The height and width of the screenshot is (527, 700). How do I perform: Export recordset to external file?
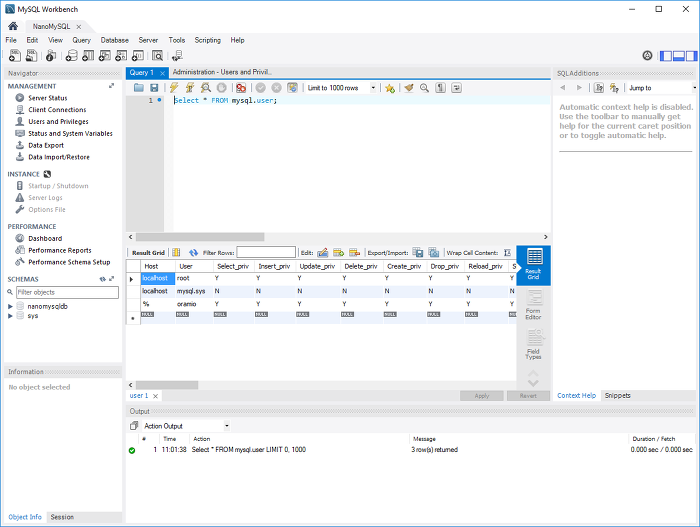click(417, 253)
